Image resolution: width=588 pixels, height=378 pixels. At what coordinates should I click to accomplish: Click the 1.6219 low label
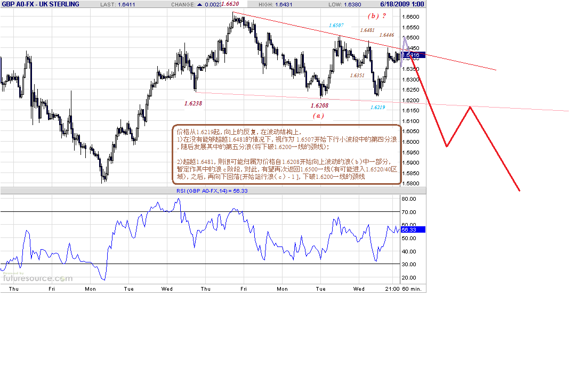coord(377,108)
